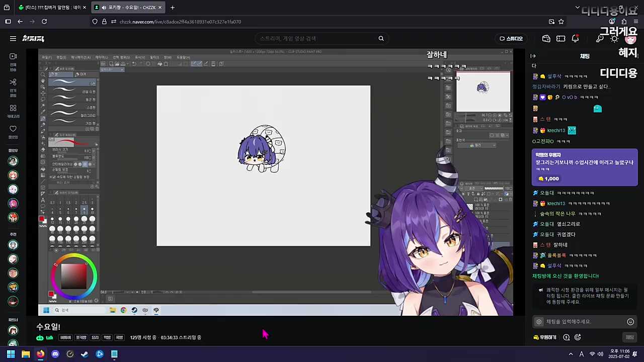Open the Windows Start menu
644x362 pixels.
point(11,354)
